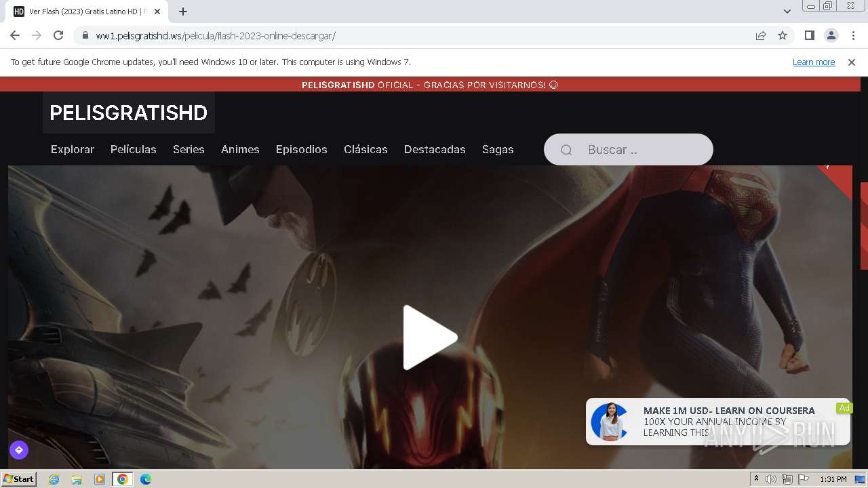Reload the current page
868x488 pixels.
tap(58, 35)
